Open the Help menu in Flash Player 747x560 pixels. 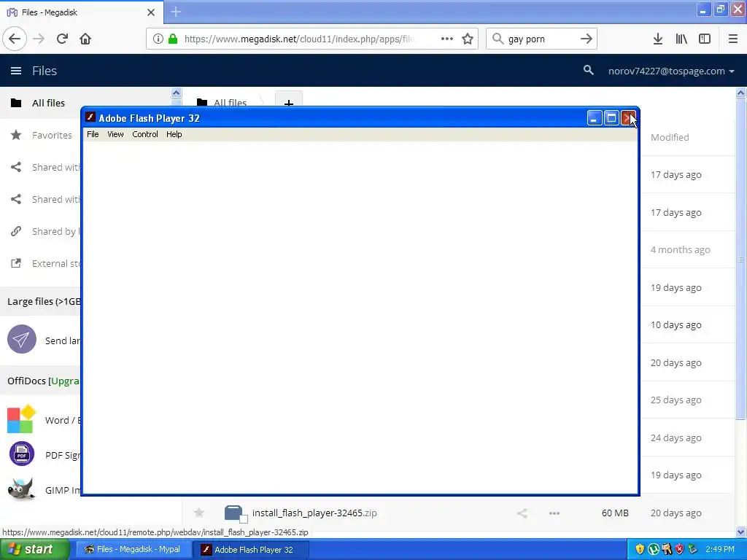tap(174, 134)
